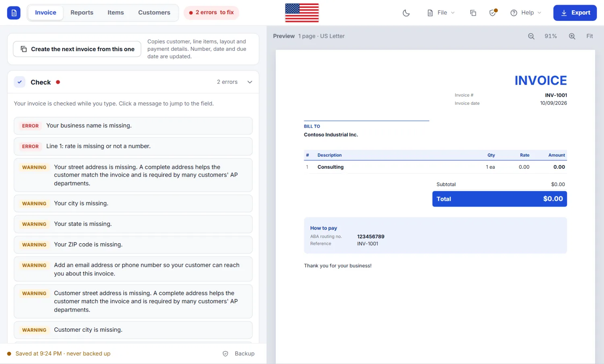This screenshot has height=364, width=604.
Task: Click the Contoso Industrial Inc. customer name
Action: [x=331, y=135]
